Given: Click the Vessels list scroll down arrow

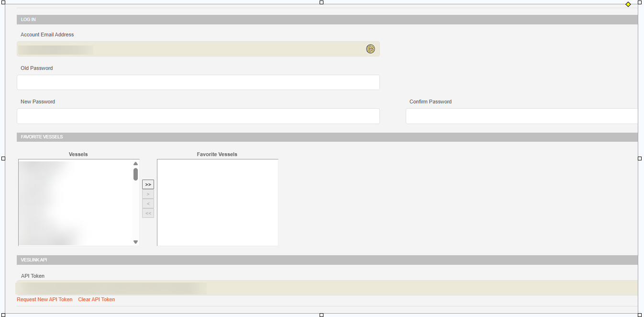Looking at the screenshot, I should [x=135, y=242].
